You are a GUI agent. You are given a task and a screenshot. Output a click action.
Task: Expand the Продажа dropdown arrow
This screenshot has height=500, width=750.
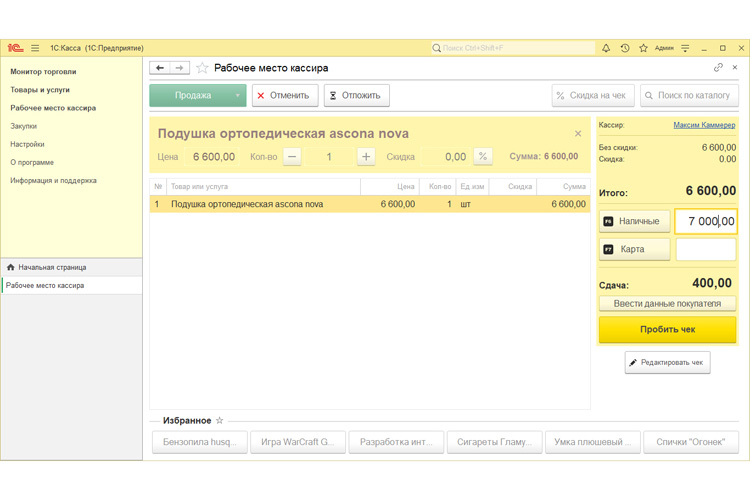[237, 96]
